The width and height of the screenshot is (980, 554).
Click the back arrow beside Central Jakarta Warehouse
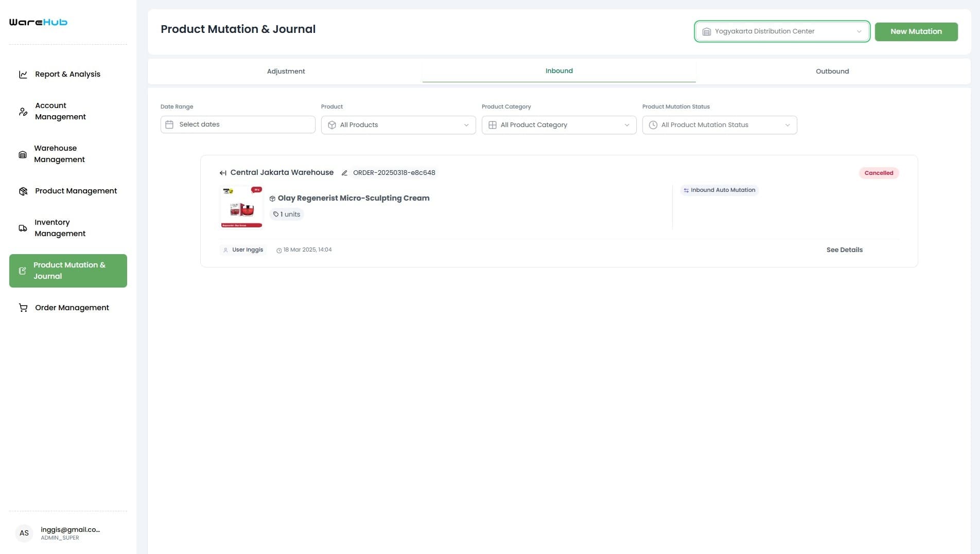[x=223, y=172]
